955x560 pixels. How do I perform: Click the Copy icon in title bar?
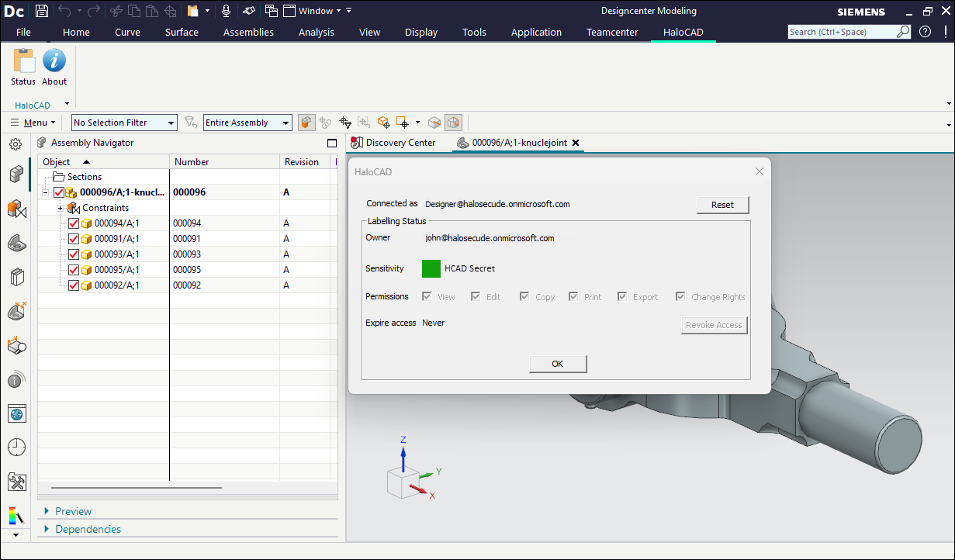133,11
